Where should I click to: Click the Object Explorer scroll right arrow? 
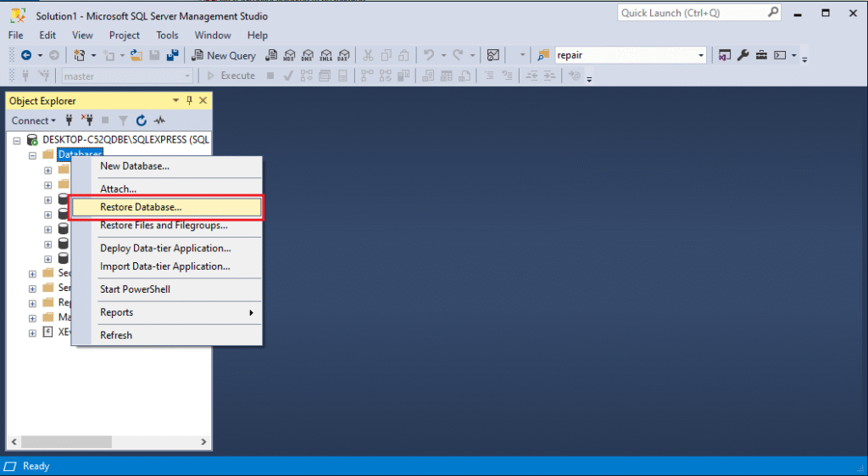203,442
